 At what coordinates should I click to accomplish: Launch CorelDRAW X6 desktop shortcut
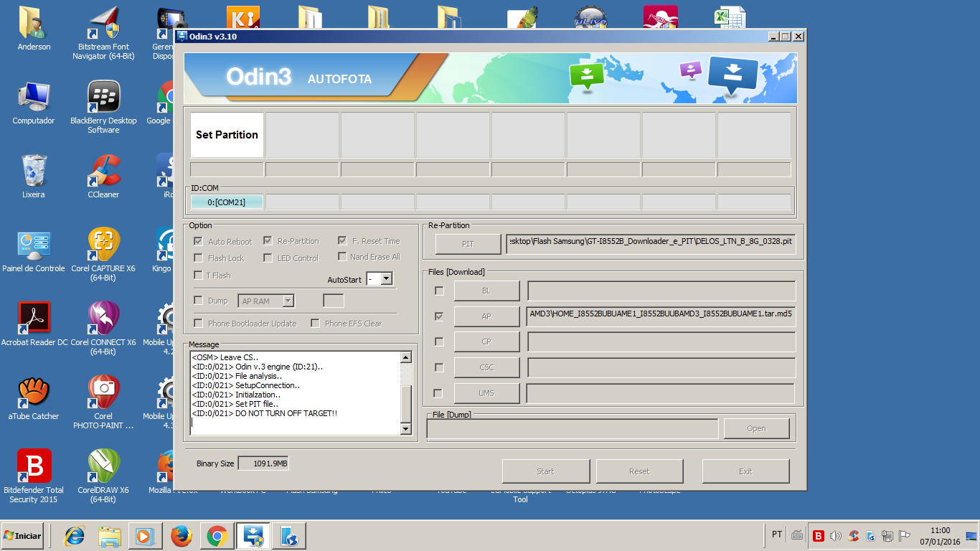click(103, 476)
